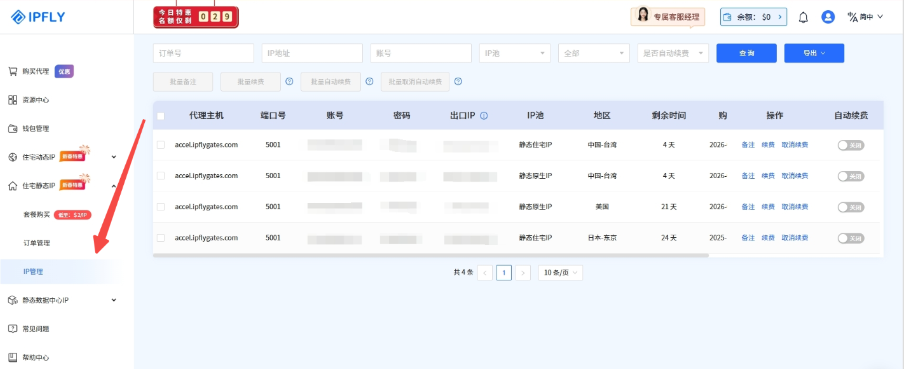This screenshot has height=369, width=904.
Task: Open the 购买代理 cart icon
Action: [13, 71]
